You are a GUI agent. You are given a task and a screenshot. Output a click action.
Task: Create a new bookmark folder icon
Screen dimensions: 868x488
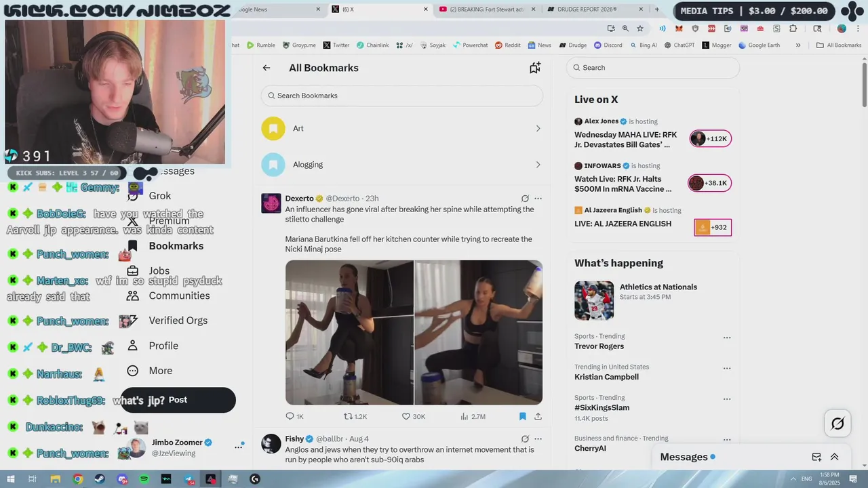coord(535,68)
